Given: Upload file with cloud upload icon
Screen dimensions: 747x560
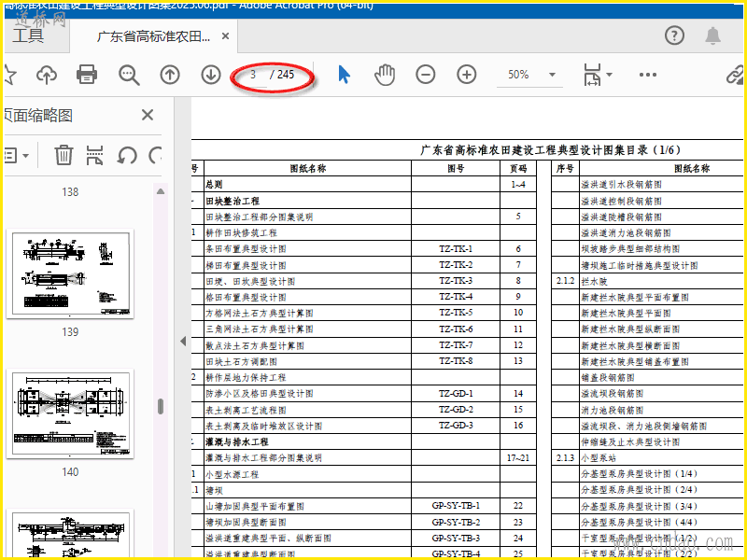Looking at the screenshot, I should tap(46, 75).
